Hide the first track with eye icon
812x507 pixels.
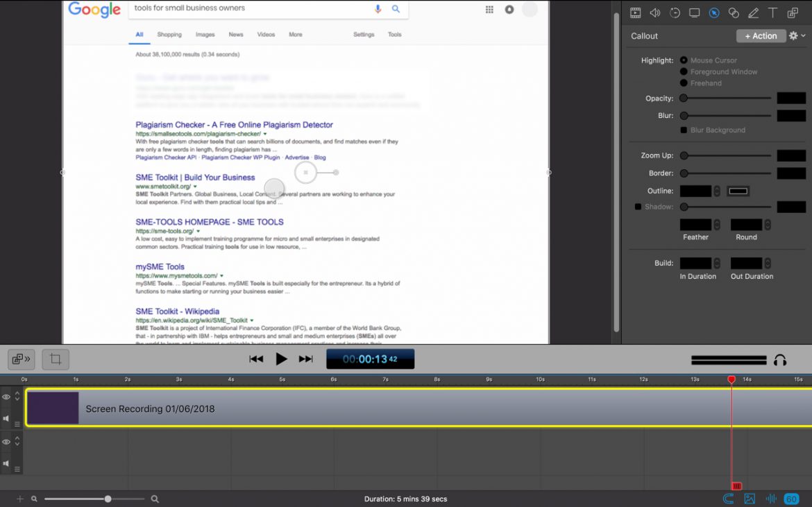6,397
